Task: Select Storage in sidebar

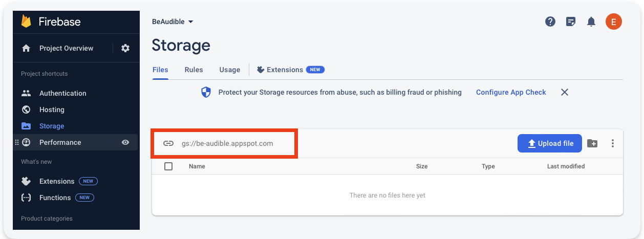Action: (52, 126)
